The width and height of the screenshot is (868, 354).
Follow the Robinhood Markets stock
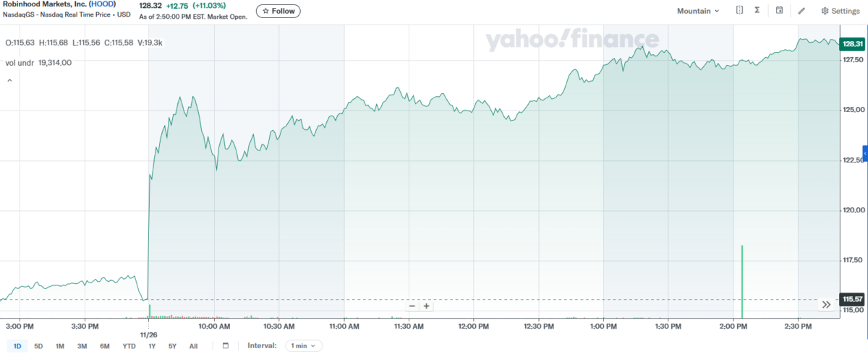tap(278, 11)
